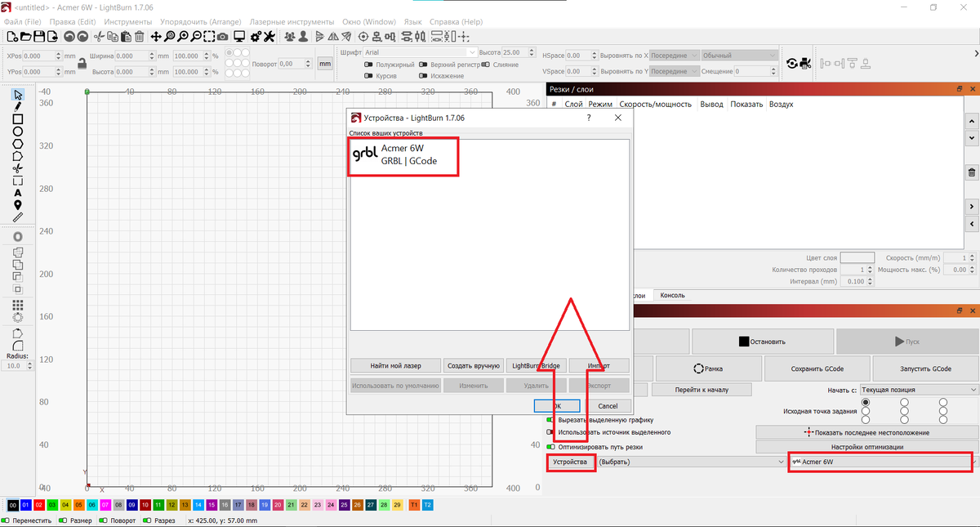The height and width of the screenshot is (527, 980).
Task: Click the Undo arrow icon
Action: (x=69, y=37)
